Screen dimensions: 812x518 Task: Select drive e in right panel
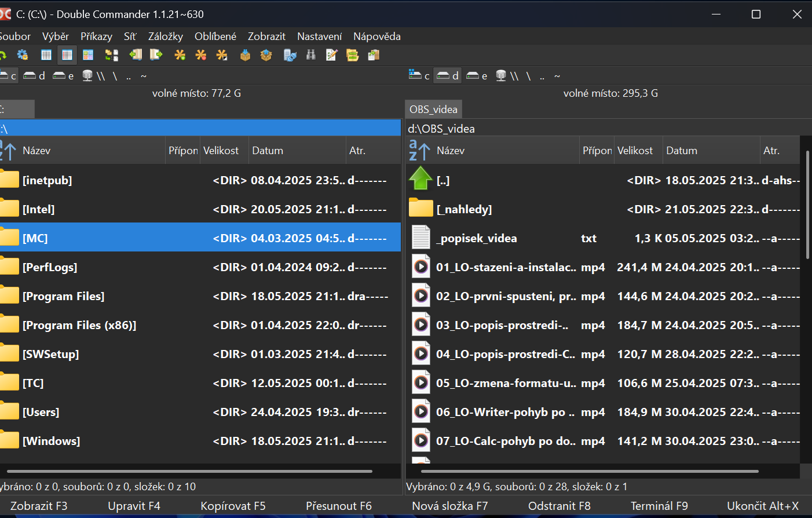[x=477, y=76]
